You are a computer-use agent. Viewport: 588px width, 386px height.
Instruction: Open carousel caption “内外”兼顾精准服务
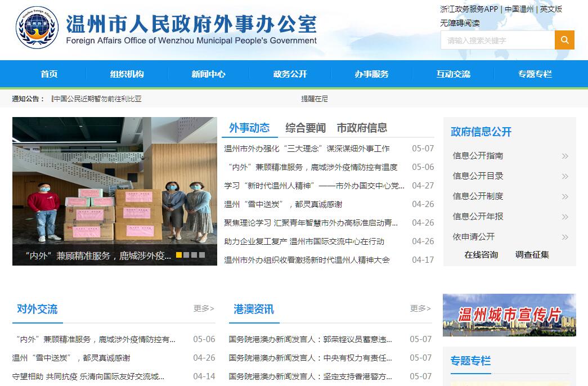point(98,256)
